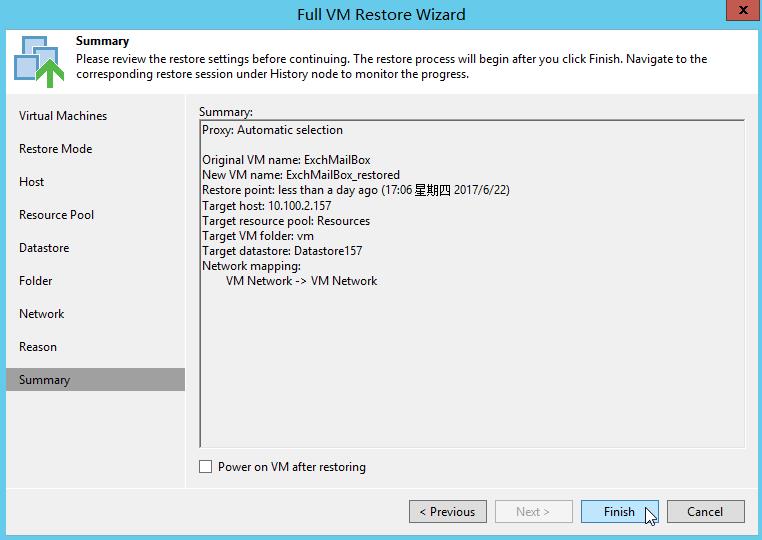Close the Full VM Restore Wizard window
Screen dimensions: 762x540
pos(743,10)
